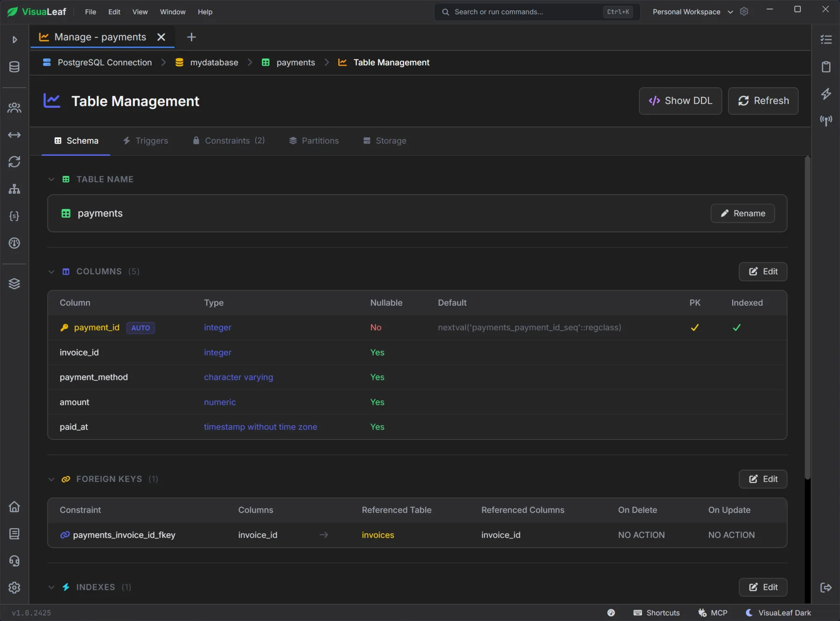
Task: Click the curly braces snippets icon
Action: coord(14,216)
